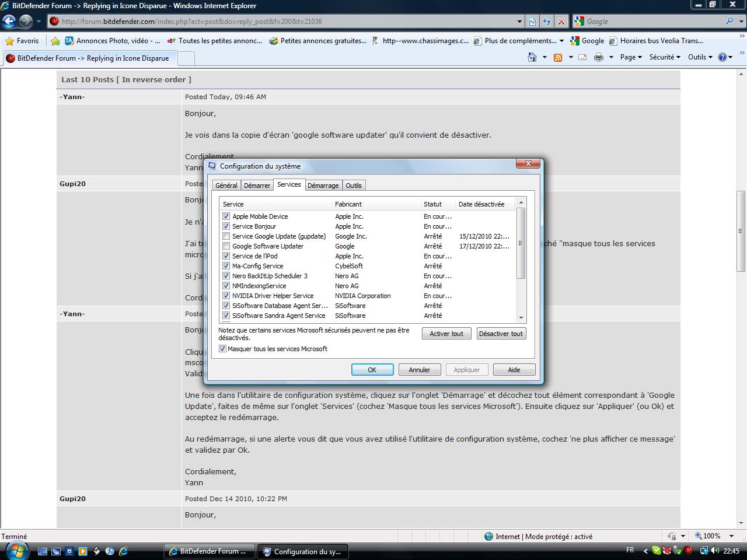Open a new blank browser tab
Viewport: 747px width, 560px height.
pos(186,58)
